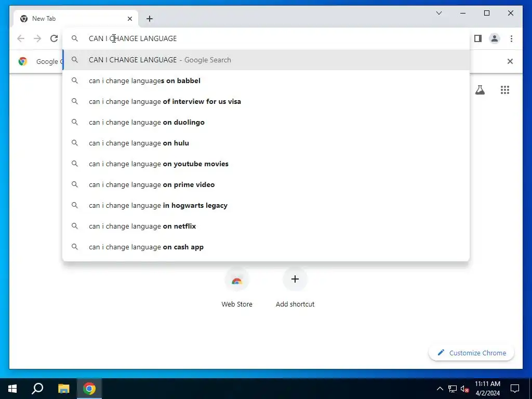Choose suggestion 'on duolingo'

click(267, 122)
